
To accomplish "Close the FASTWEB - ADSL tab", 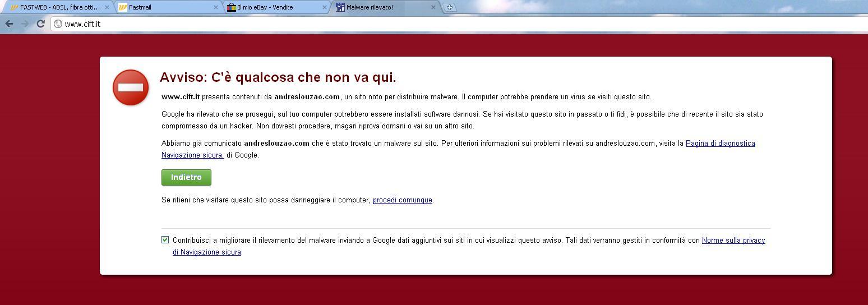I will pyautogui.click(x=107, y=7).
